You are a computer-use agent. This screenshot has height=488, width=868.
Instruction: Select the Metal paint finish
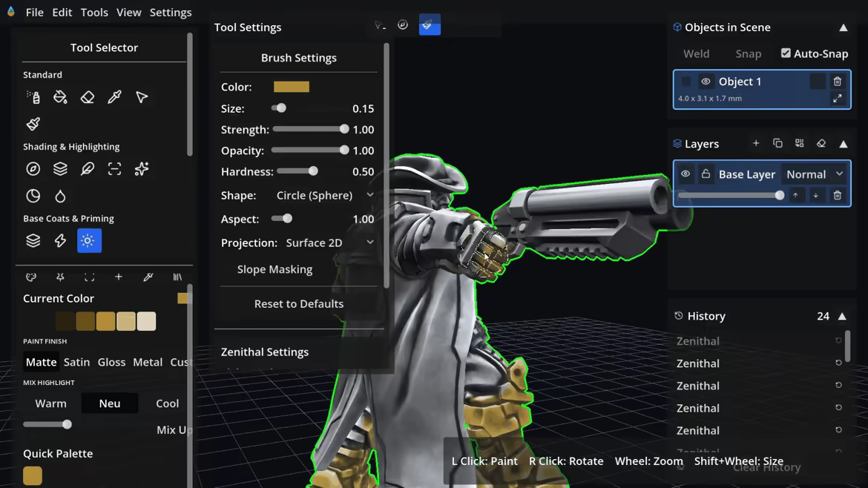[148, 362]
